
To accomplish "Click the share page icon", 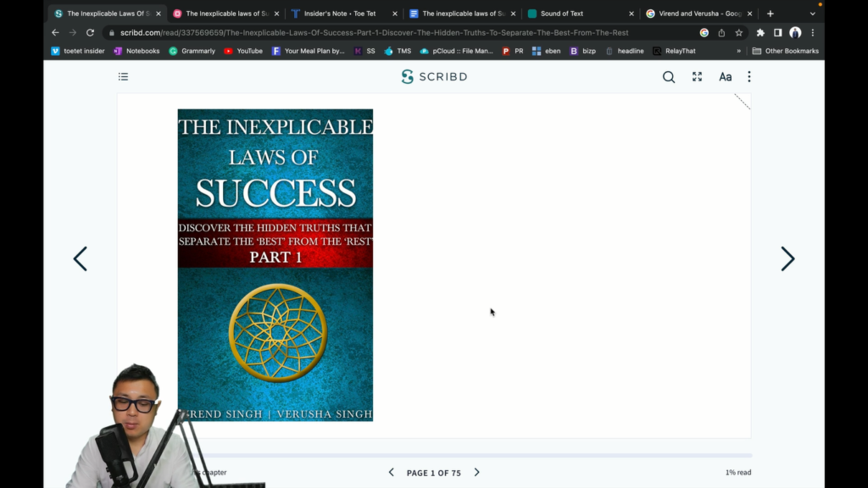I will coord(721,33).
